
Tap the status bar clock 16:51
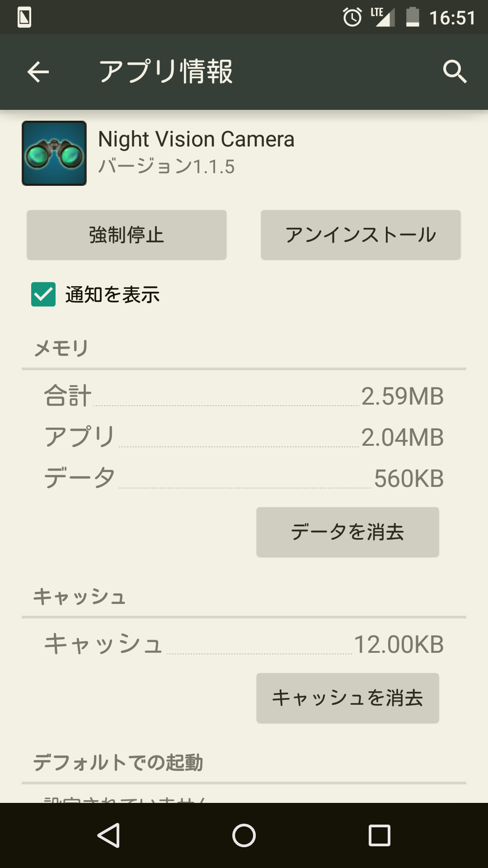coord(452,18)
